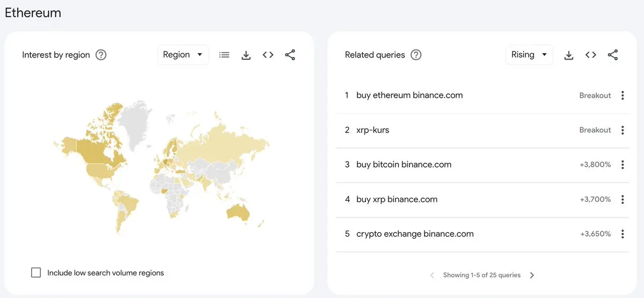The image size is (644, 298).
Task: Select Australia on the world map
Action: pyautogui.click(x=238, y=213)
